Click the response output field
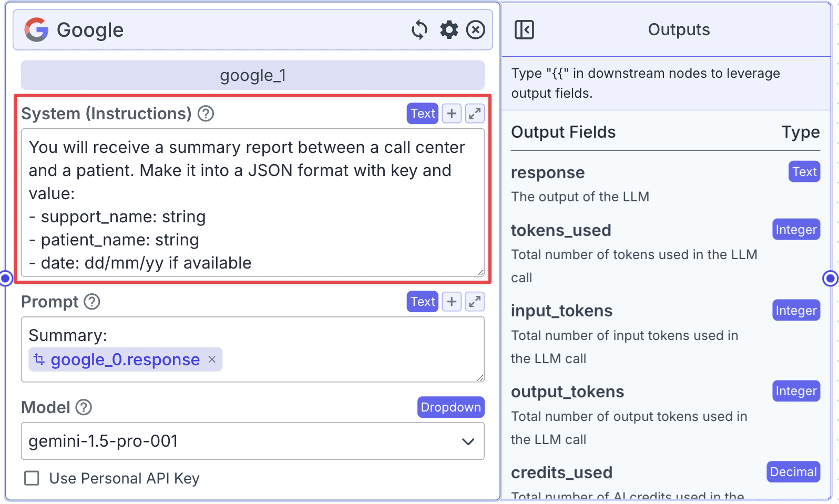Image resolution: width=839 pixels, height=504 pixels. coord(548,172)
